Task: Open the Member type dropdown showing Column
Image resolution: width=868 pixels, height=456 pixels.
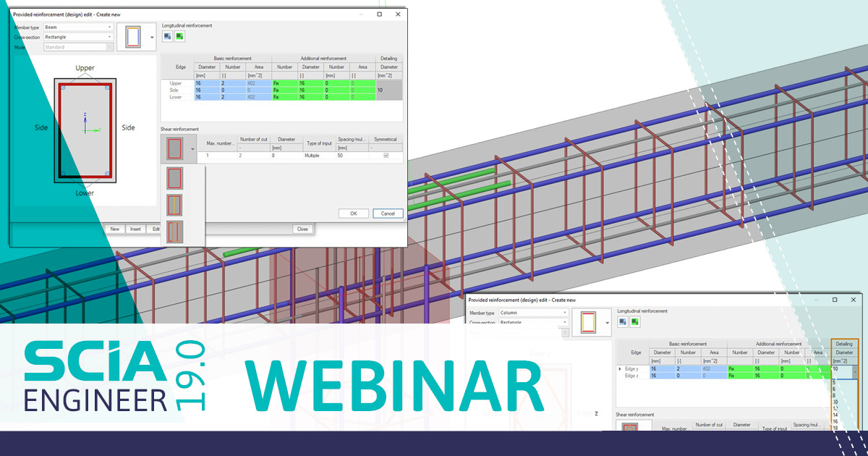Action: click(x=565, y=313)
